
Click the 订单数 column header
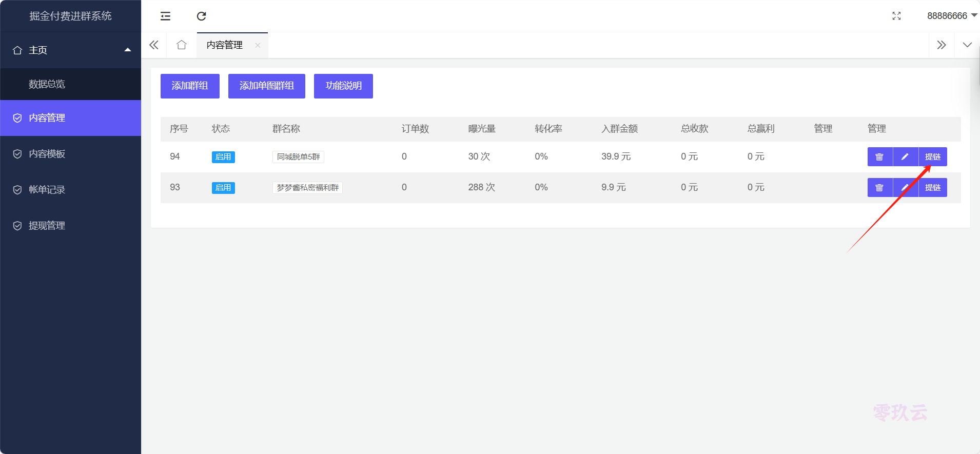pyautogui.click(x=415, y=129)
